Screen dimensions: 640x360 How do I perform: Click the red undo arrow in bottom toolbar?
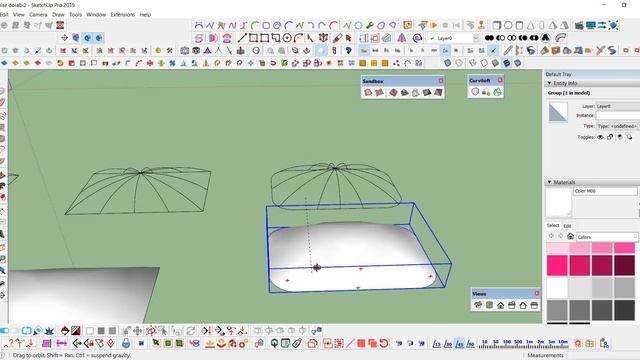pos(384,343)
